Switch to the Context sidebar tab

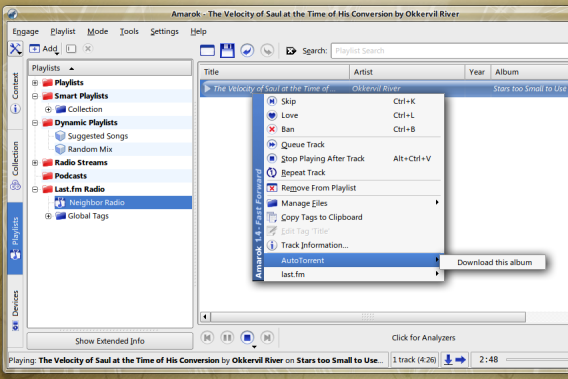click(15, 93)
